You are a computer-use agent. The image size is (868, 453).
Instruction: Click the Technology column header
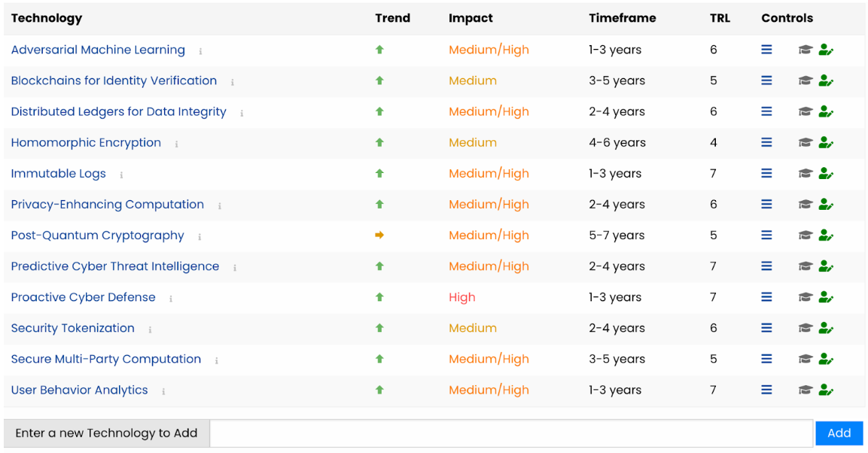(x=47, y=18)
